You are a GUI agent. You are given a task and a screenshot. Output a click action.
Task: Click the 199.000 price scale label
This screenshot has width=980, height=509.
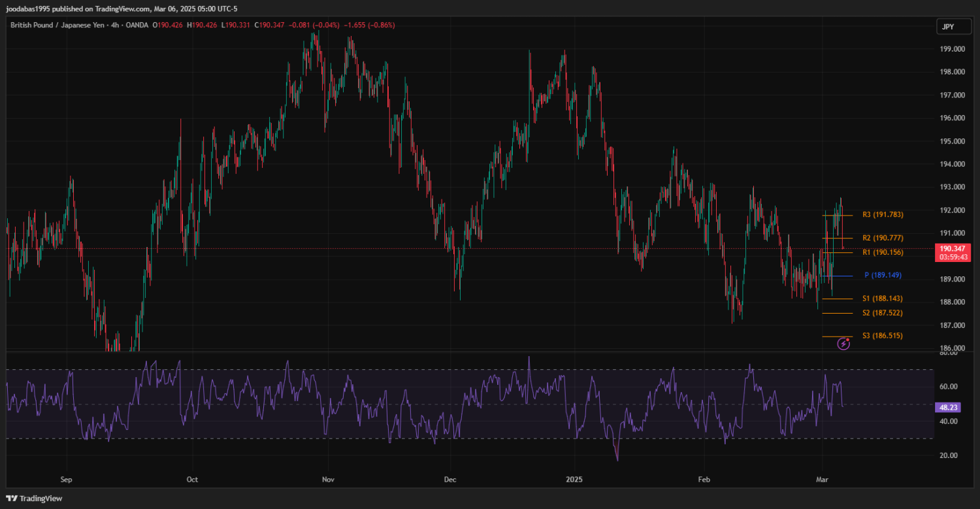coord(953,49)
